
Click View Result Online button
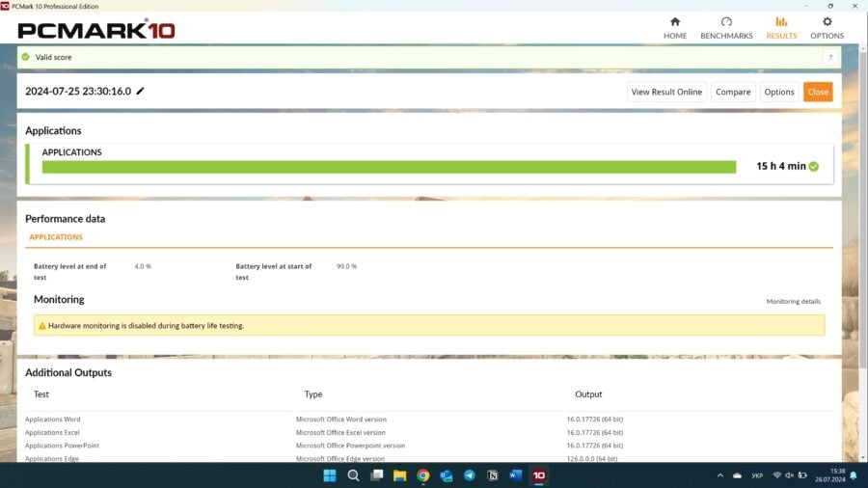click(x=666, y=92)
